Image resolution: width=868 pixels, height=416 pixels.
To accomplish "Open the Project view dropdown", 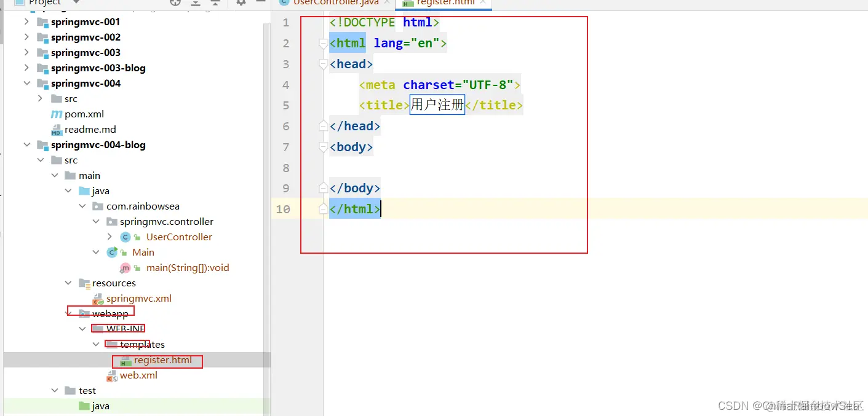I will 78,2.
